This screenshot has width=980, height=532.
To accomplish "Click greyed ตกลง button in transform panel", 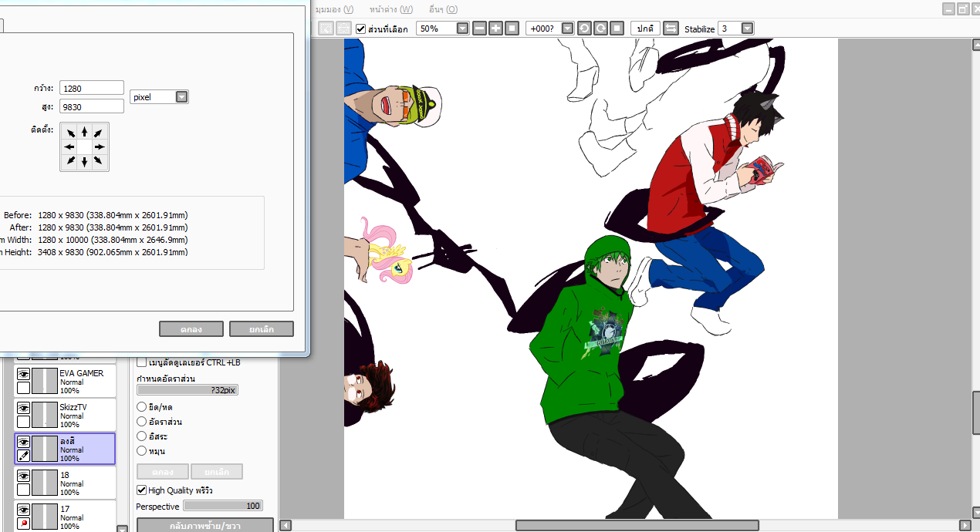I will tap(162, 471).
